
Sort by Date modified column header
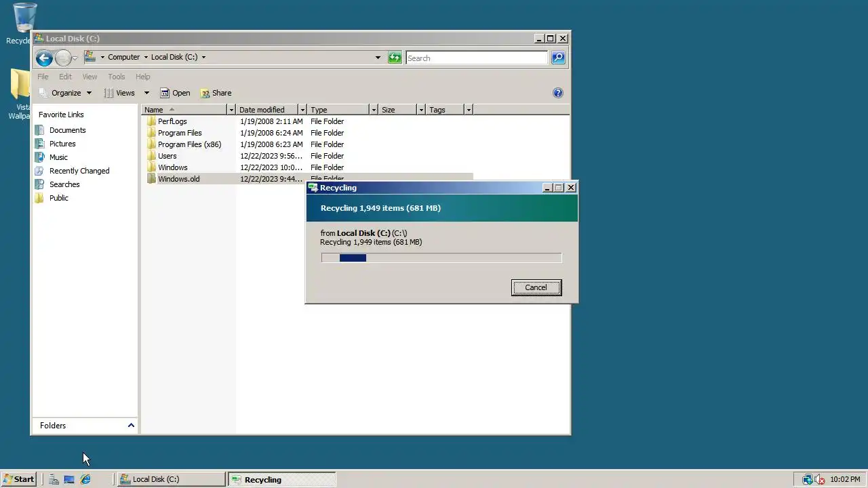[x=267, y=110]
